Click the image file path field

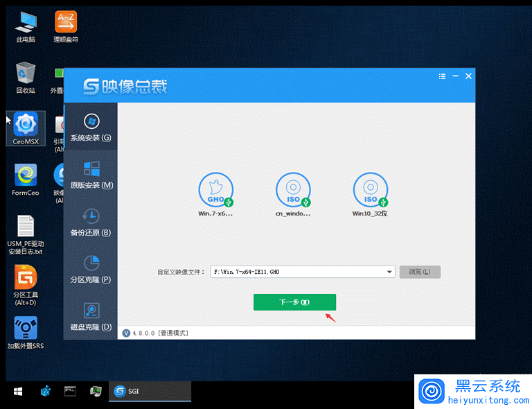tap(298, 272)
